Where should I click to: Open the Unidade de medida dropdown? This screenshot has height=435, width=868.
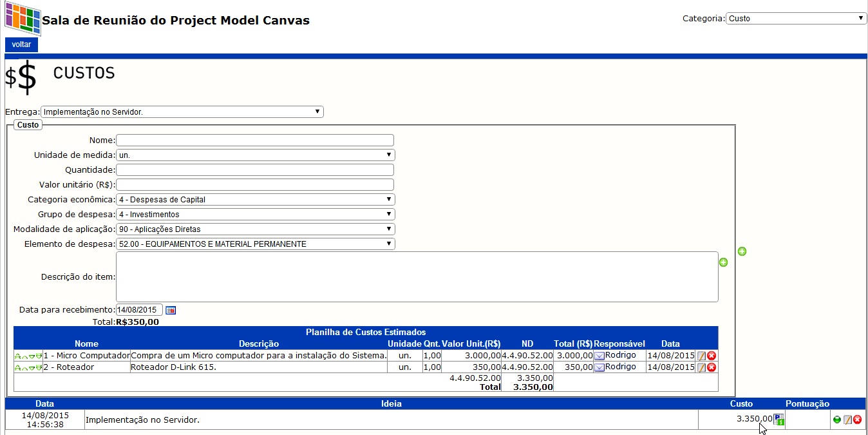[256, 155]
